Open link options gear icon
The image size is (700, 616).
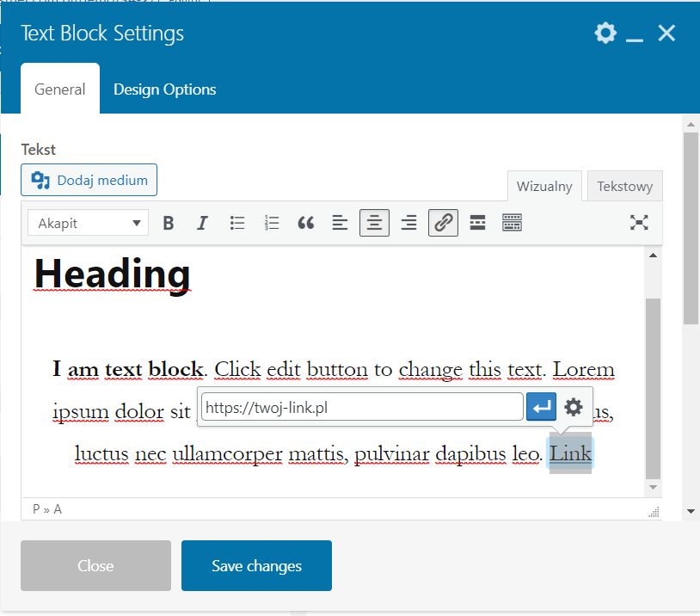[x=574, y=407]
